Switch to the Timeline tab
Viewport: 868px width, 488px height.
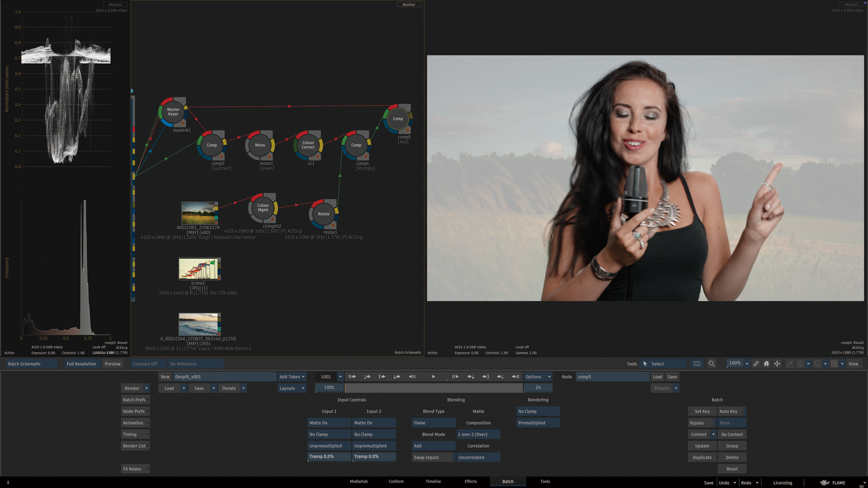pos(433,482)
